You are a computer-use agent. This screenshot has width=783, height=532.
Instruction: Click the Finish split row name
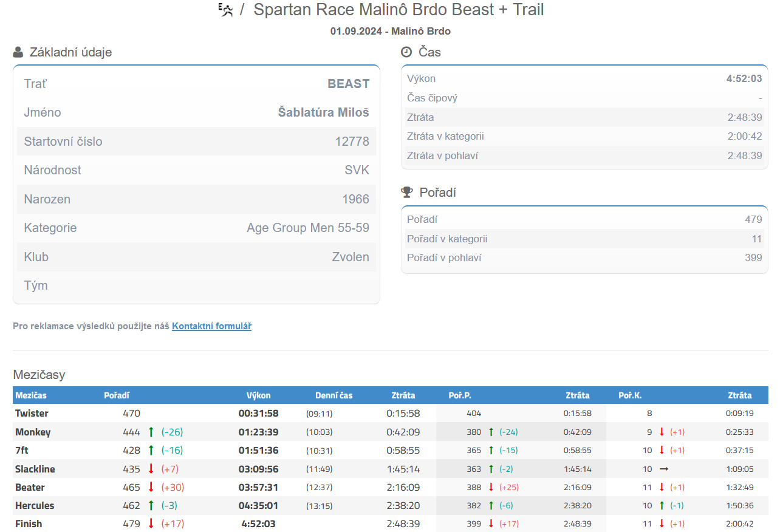(29, 523)
